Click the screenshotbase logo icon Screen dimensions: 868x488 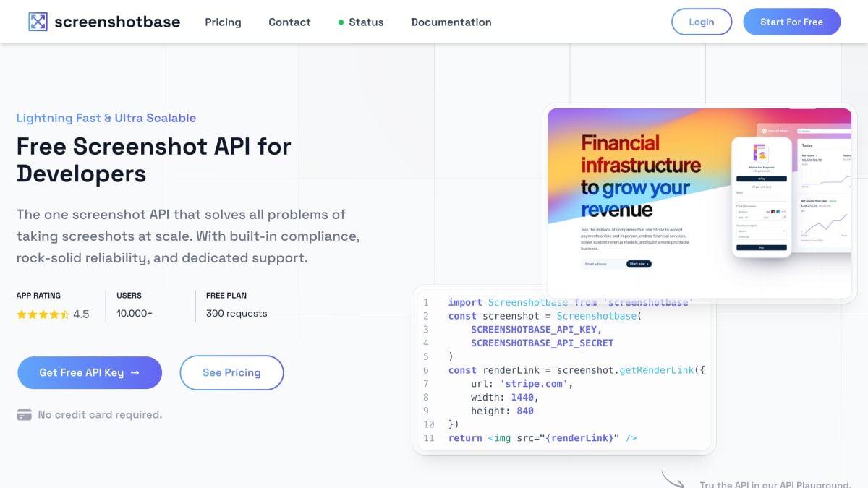[x=38, y=22]
